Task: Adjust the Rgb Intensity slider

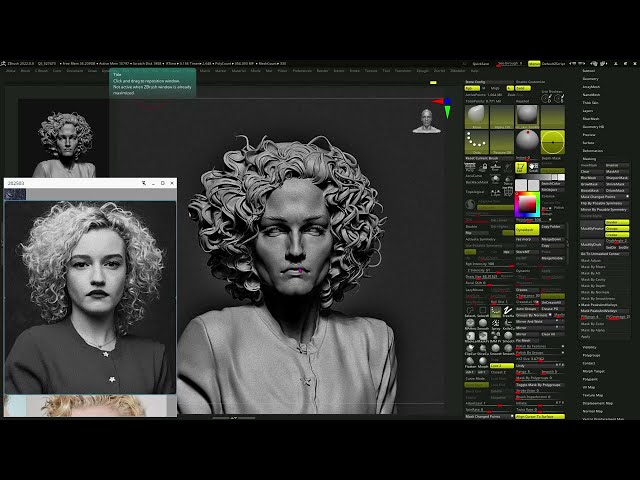Action: click(x=489, y=264)
